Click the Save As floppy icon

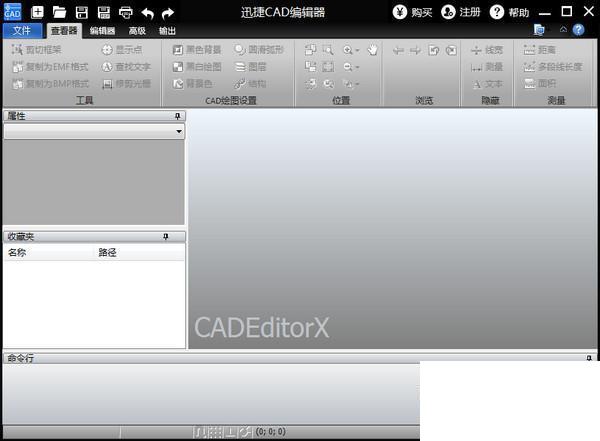pyautogui.click(x=104, y=12)
